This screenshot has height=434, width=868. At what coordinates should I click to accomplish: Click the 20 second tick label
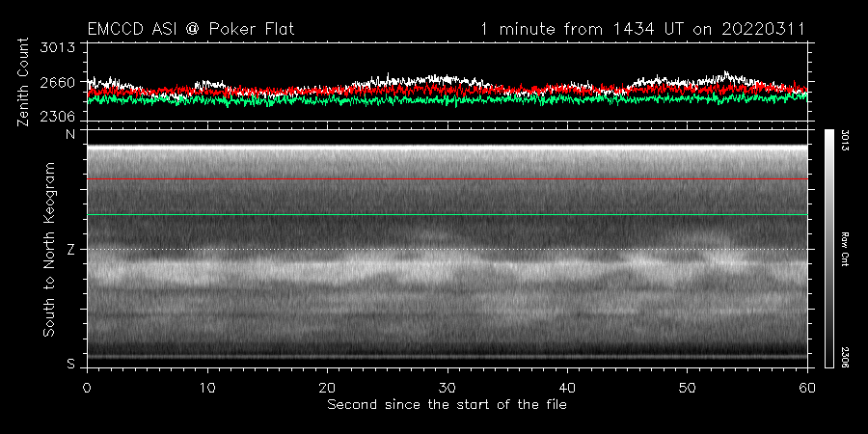pyautogui.click(x=327, y=388)
